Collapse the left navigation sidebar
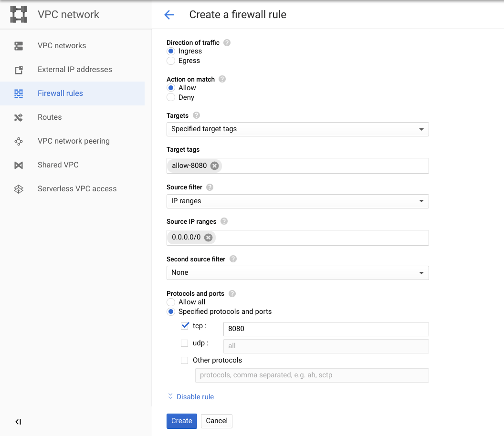504x436 pixels. coord(18,422)
